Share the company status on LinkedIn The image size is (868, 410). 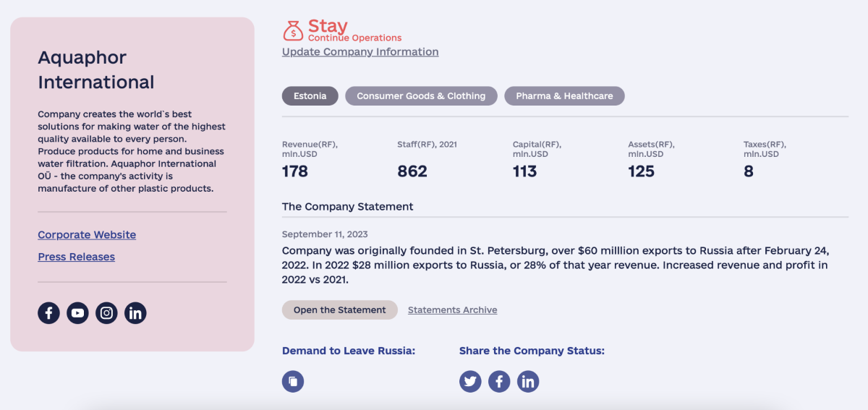coord(528,381)
